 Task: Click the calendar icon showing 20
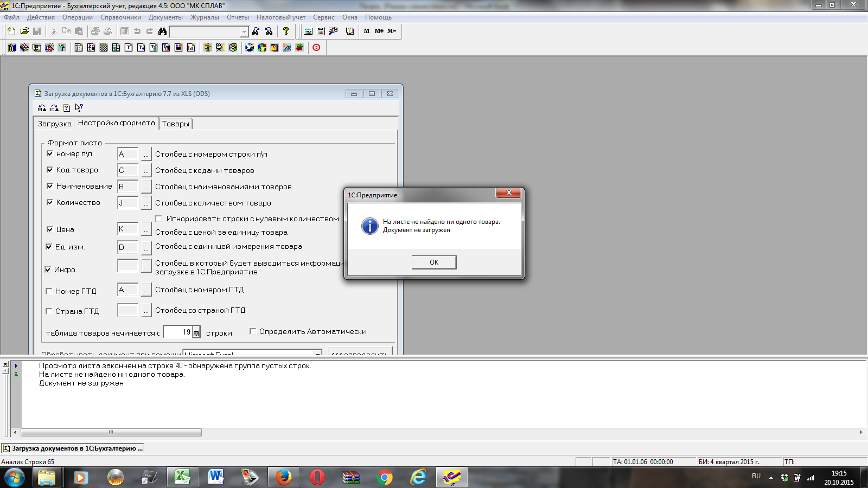pos(275,48)
